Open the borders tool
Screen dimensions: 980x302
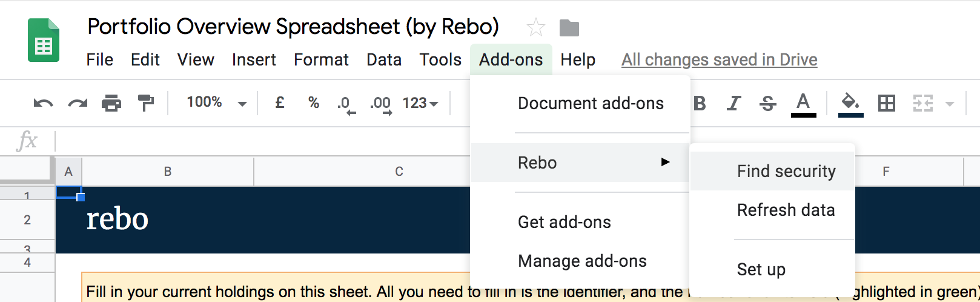point(887,104)
